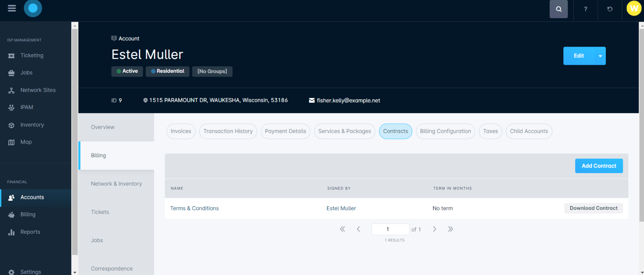Click the Active status badge
The width and height of the screenshot is (644, 275).
(x=127, y=71)
